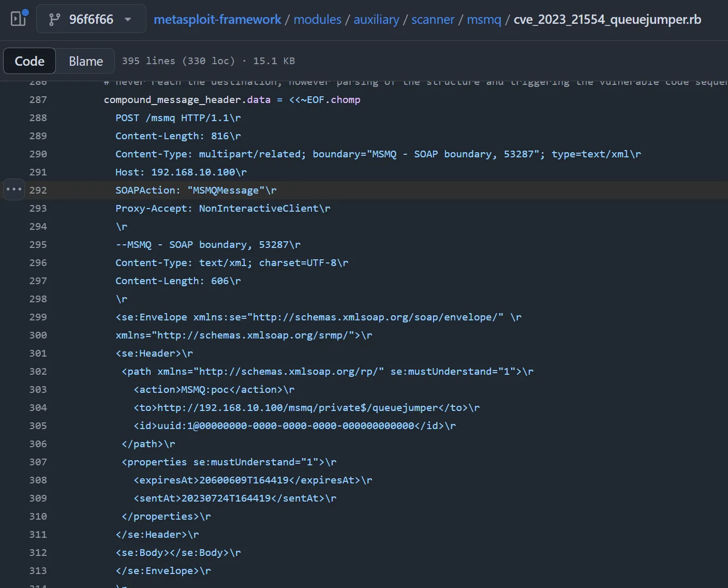Select line number 299 in the gutter

tap(38, 317)
